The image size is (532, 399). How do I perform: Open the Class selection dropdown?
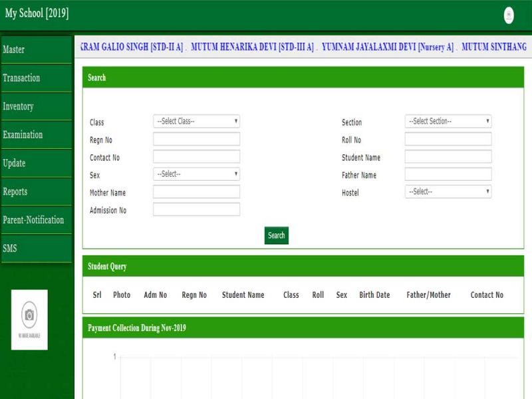click(x=196, y=122)
